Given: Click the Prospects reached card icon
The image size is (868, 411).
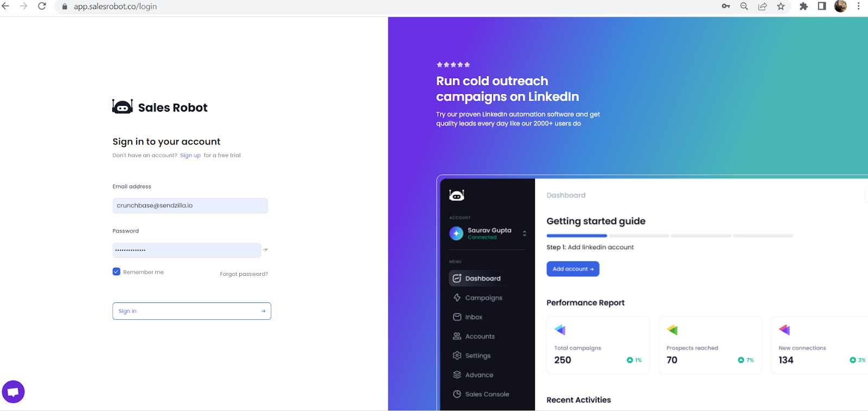Looking at the screenshot, I should pos(672,330).
